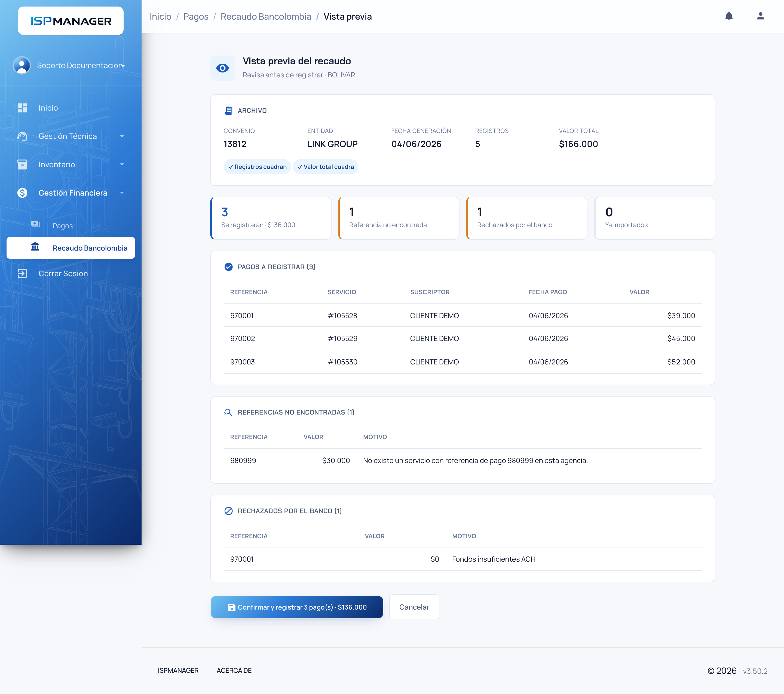Click the Inicio dashboard icon
The height and width of the screenshot is (694, 784).
[x=22, y=108]
